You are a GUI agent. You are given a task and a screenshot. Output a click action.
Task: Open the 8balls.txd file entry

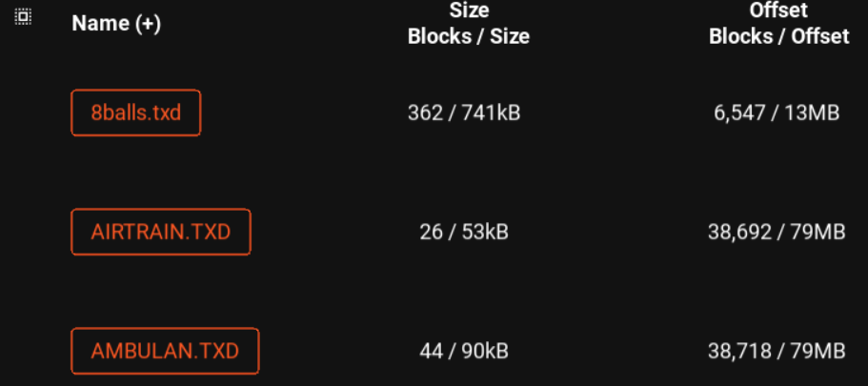136,113
